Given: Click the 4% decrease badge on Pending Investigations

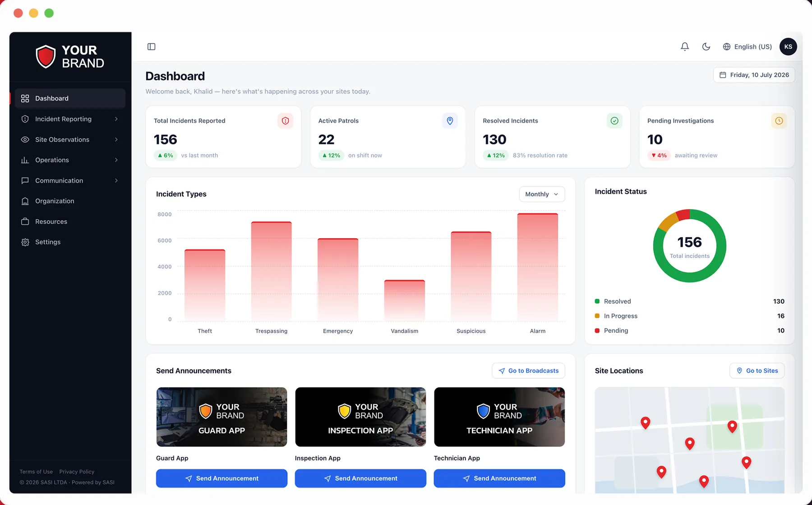Looking at the screenshot, I should point(659,155).
